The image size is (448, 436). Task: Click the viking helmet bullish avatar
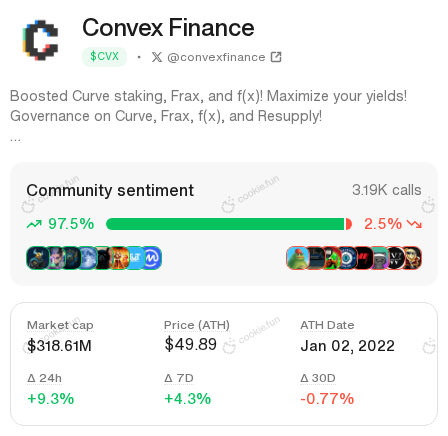pos(37,258)
